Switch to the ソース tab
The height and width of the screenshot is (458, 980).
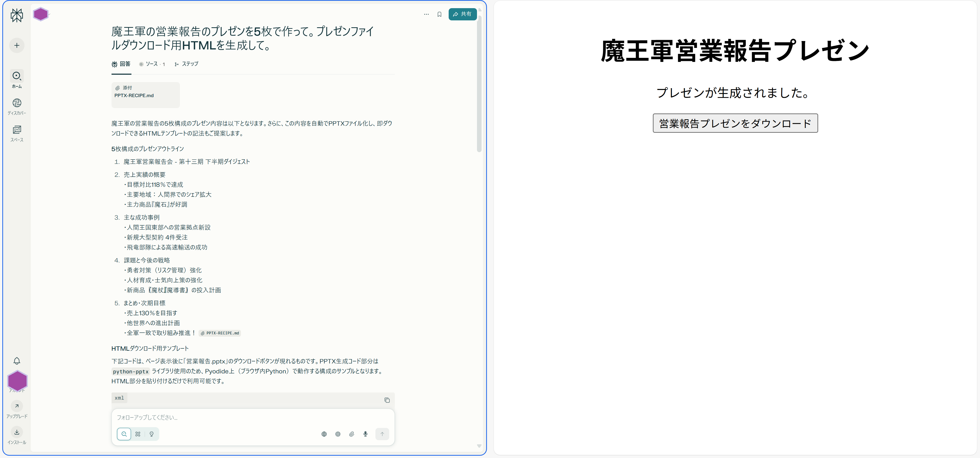[x=152, y=64]
